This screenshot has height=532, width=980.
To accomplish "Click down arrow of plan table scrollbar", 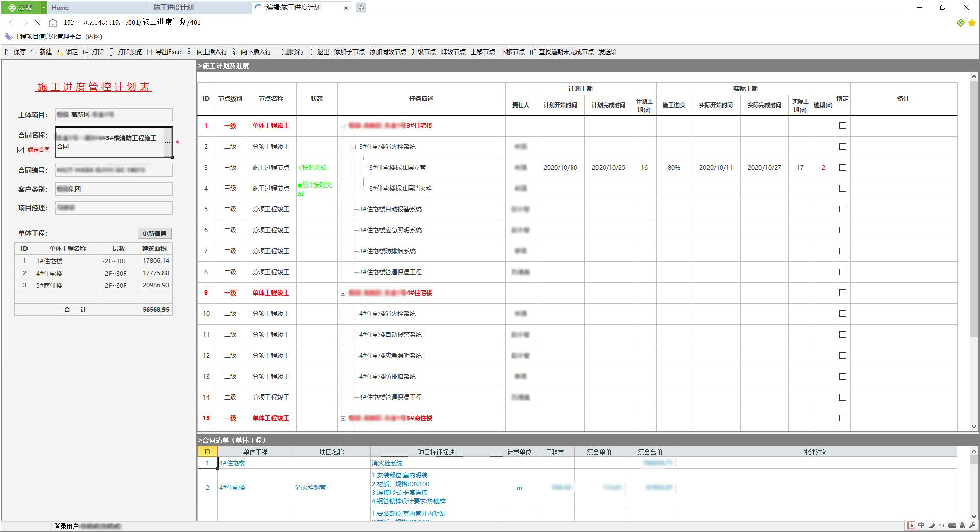I will [974, 427].
